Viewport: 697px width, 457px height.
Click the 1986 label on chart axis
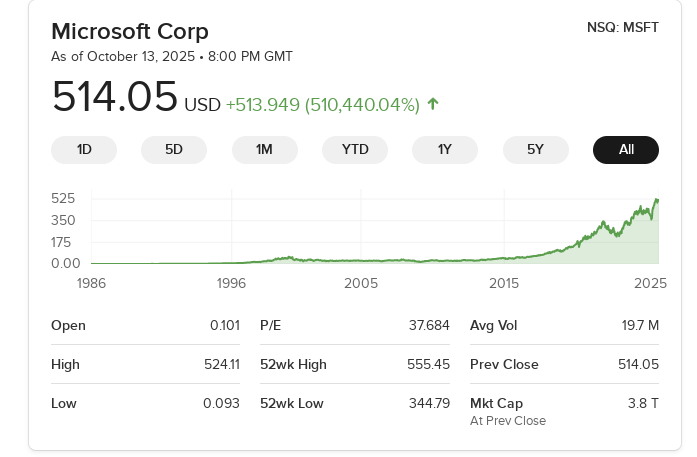tap(92, 283)
